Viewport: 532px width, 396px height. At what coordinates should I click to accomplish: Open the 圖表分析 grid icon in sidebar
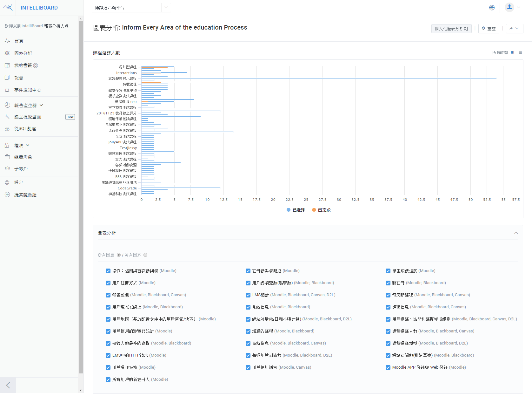pyautogui.click(x=7, y=53)
